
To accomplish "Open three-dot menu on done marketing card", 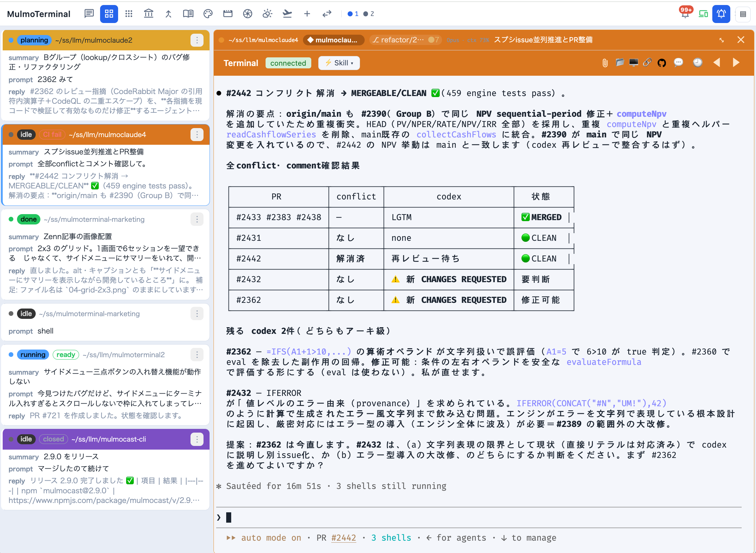I will point(197,219).
